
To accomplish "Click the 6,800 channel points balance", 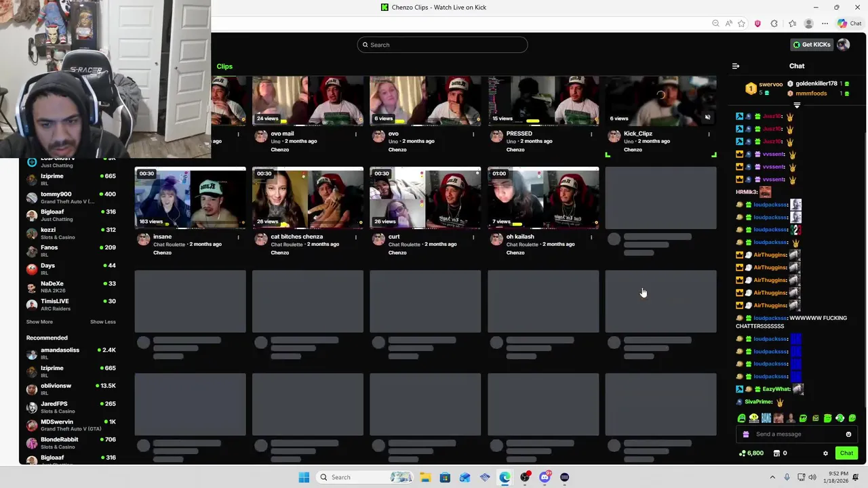I will click(751, 453).
